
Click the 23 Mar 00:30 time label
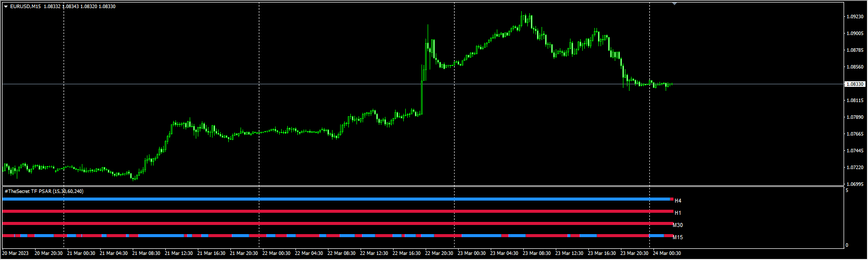[x=471, y=253]
